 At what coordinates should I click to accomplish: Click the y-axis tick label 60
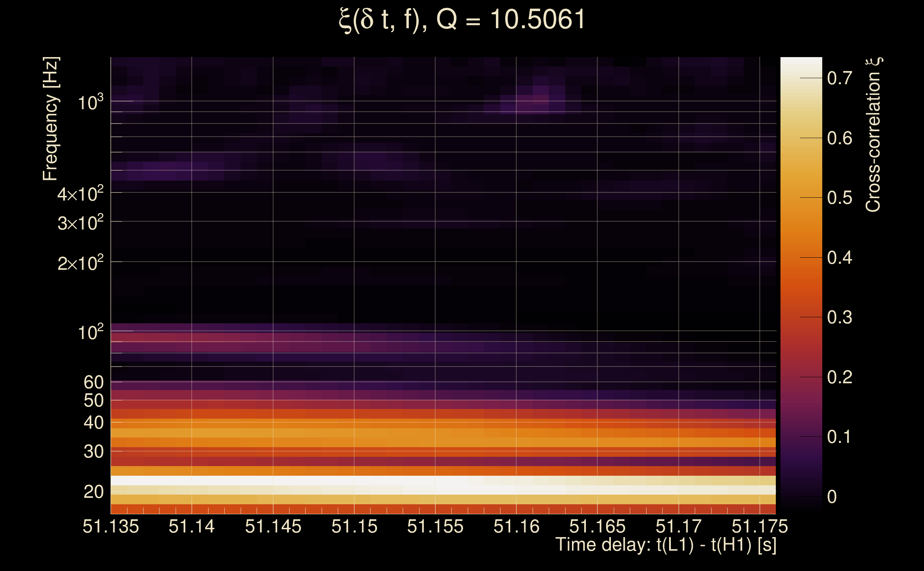[x=94, y=383]
